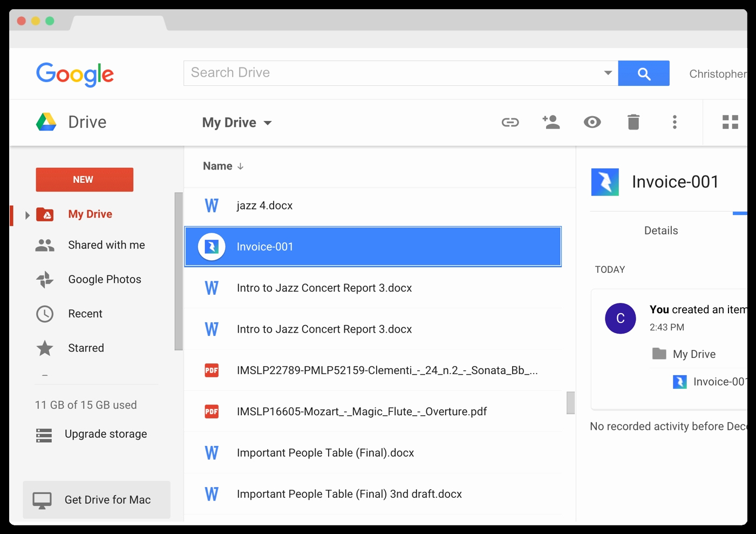Image resolution: width=756 pixels, height=534 pixels.
Task: Open search options dropdown arrow
Action: [608, 73]
